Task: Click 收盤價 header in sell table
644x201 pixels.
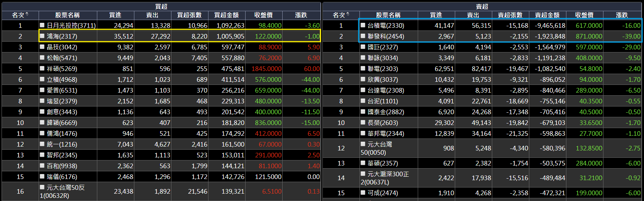Action: 584,15
